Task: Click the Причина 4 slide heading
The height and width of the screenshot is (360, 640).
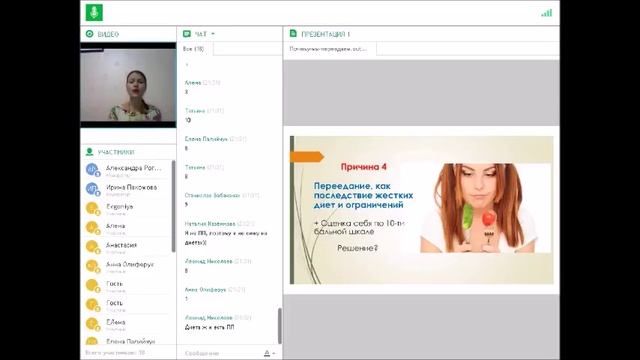Action: click(363, 167)
